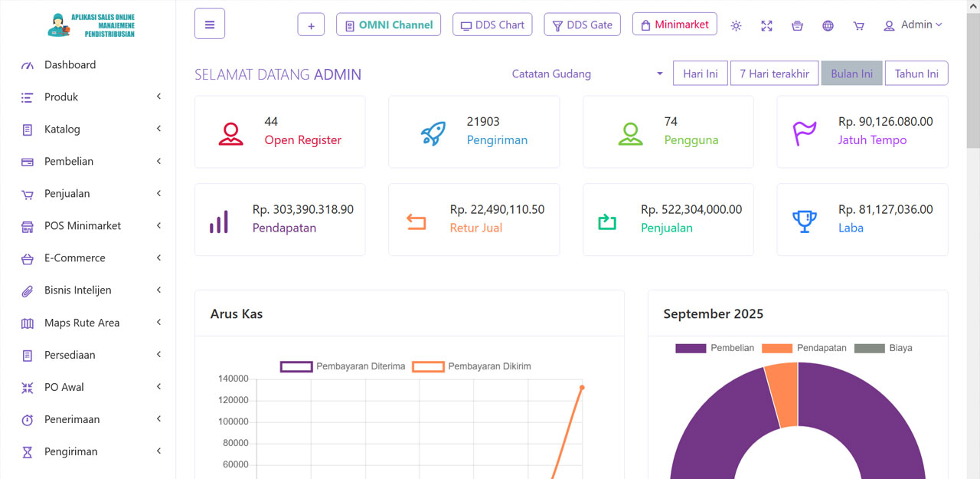Select the 7 Hari terakhir tab

(774, 74)
